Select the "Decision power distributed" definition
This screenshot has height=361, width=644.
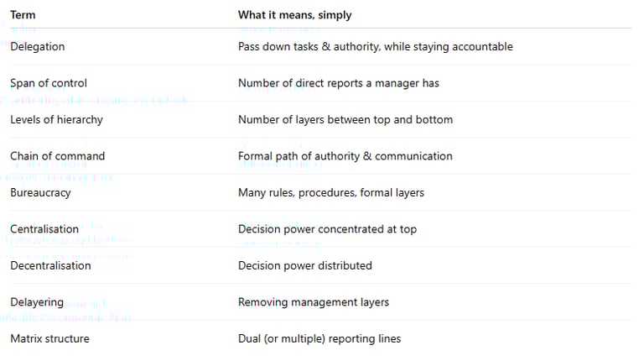point(304,265)
